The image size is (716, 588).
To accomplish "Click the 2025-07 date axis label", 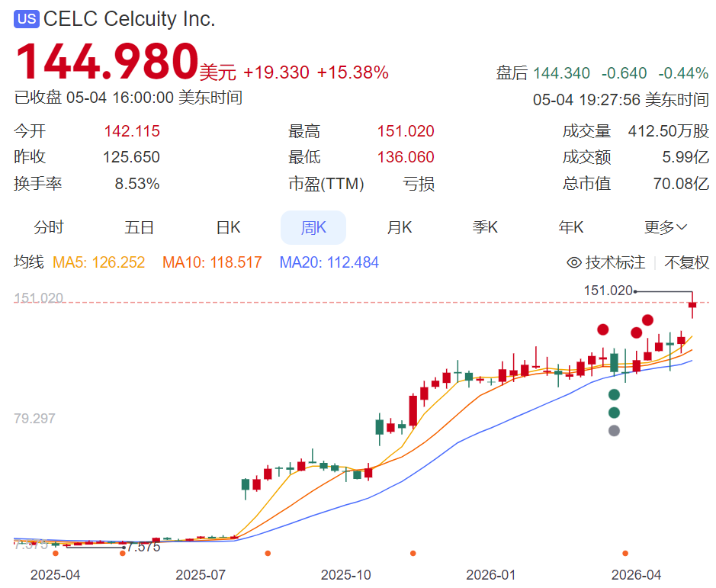I will point(201,575).
